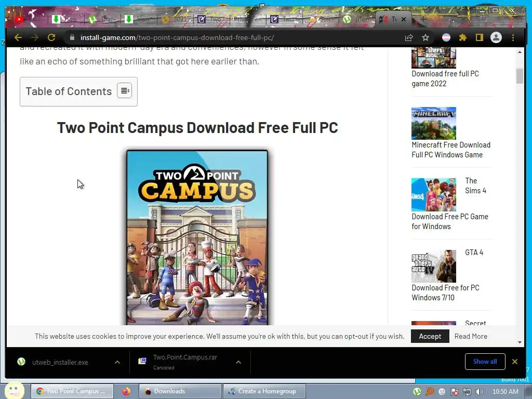Click the round gray tray icon
Screen dimensions: 532x399
[442, 392]
